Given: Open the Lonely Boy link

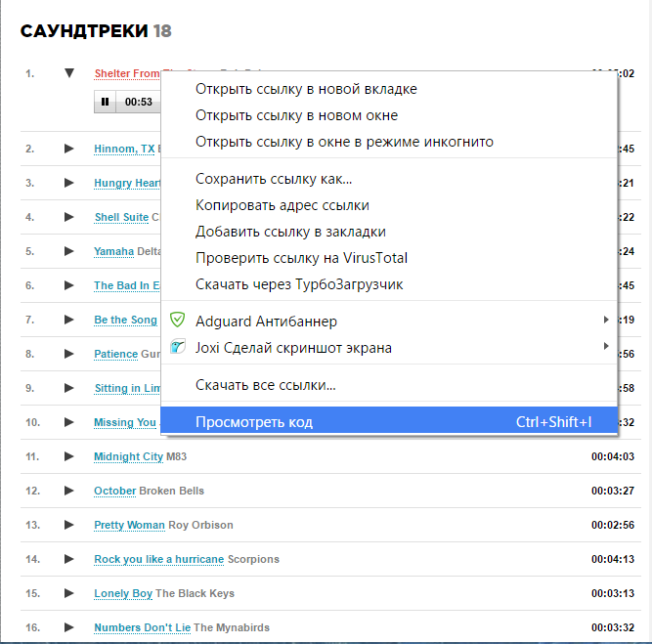Looking at the screenshot, I should (x=123, y=593).
